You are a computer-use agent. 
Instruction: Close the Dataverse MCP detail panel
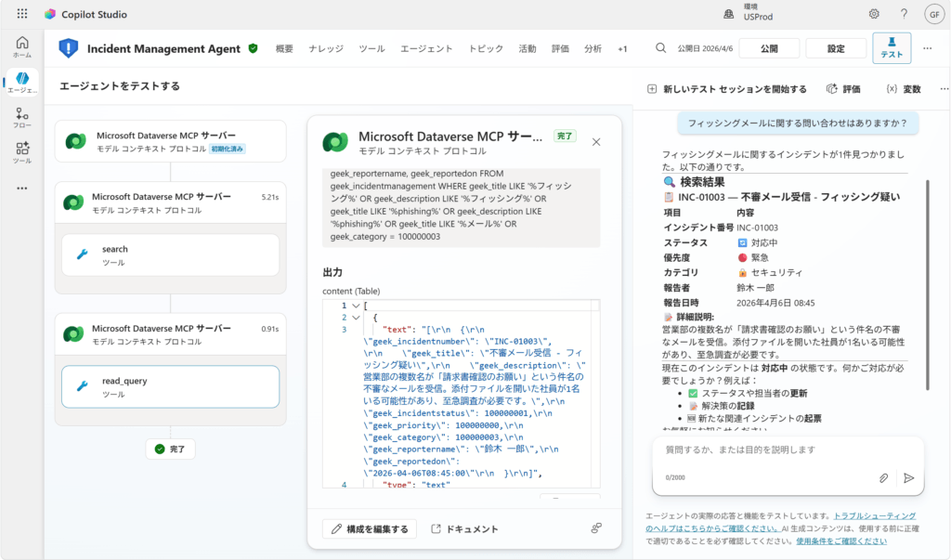596,142
